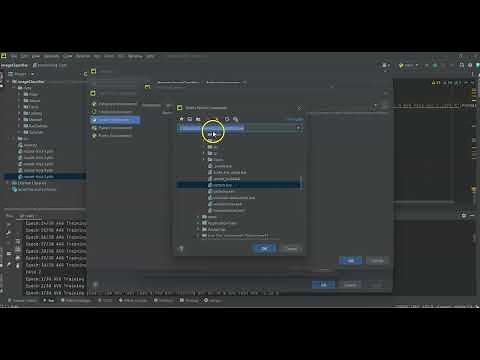Image resolution: width=480 pixels, height=360 pixels.
Task: Confirm with OK in Select Python Interpreter dialog
Action: 264,248
